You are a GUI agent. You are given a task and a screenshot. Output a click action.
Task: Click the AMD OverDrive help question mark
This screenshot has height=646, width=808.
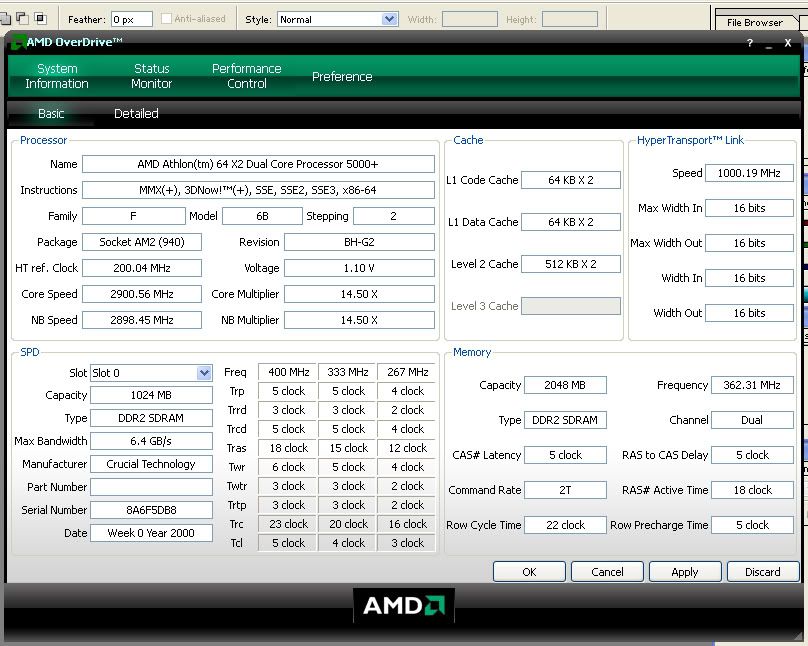point(750,43)
